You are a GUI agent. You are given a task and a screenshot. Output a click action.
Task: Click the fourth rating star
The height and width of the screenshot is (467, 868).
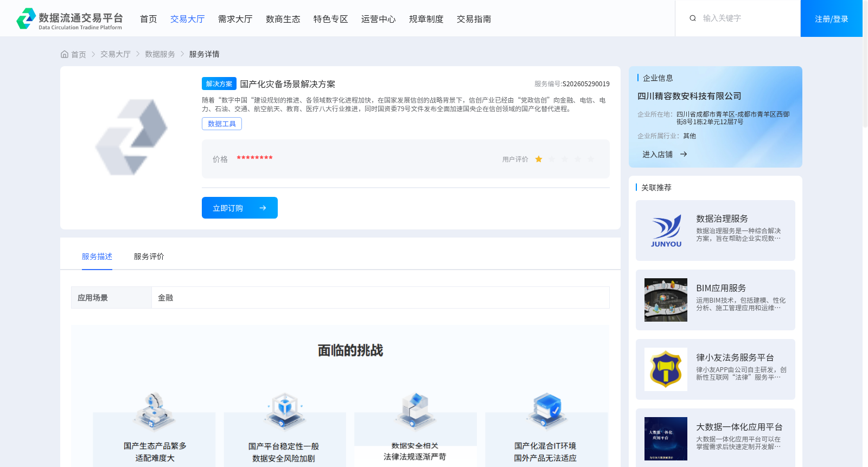pos(578,159)
